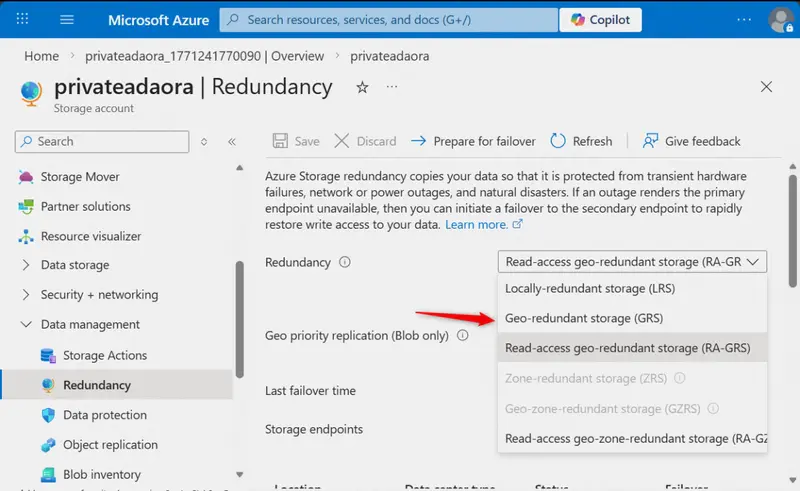
Task: Open Copilot
Action: (601, 19)
